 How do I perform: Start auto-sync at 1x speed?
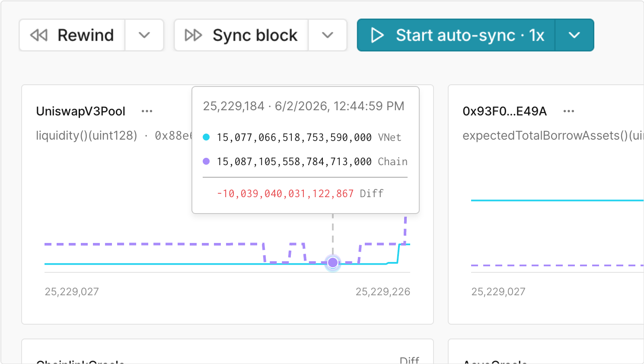pos(456,35)
